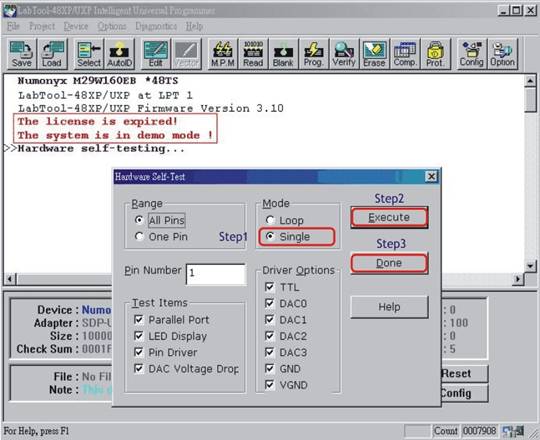The image size is (540, 440).
Task: Open the Device menu
Action: [76, 26]
